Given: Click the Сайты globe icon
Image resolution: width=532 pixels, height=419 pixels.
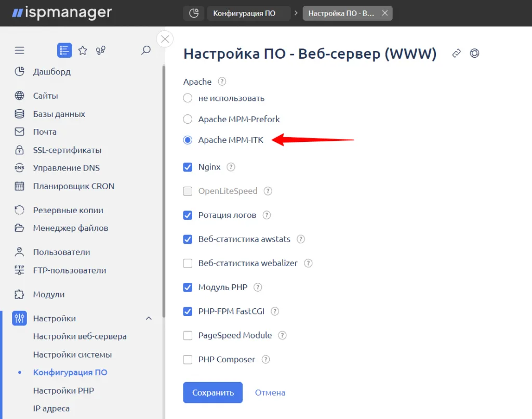Looking at the screenshot, I should pos(19,96).
